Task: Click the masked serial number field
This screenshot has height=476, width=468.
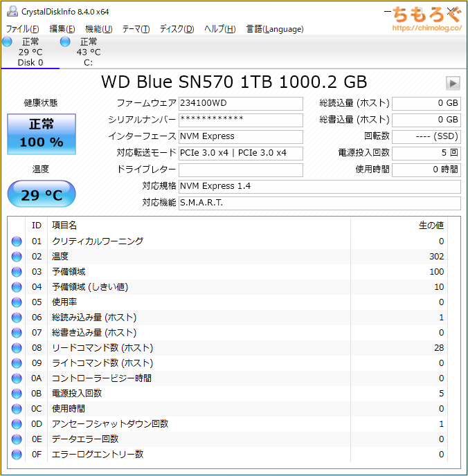Action: click(x=240, y=120)
